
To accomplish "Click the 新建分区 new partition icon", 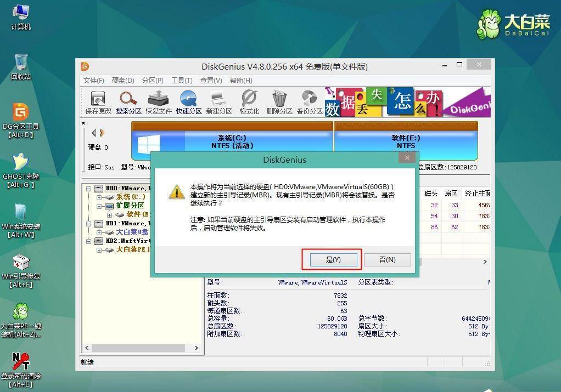I will click(x=219, y=102).
